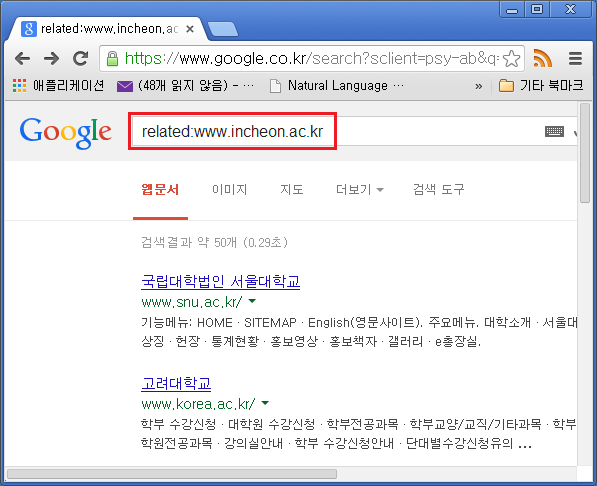Switch to the 이미지 tab
This screenshot has width=597, height=486.
pyautogui.click(x=230, y=189)
